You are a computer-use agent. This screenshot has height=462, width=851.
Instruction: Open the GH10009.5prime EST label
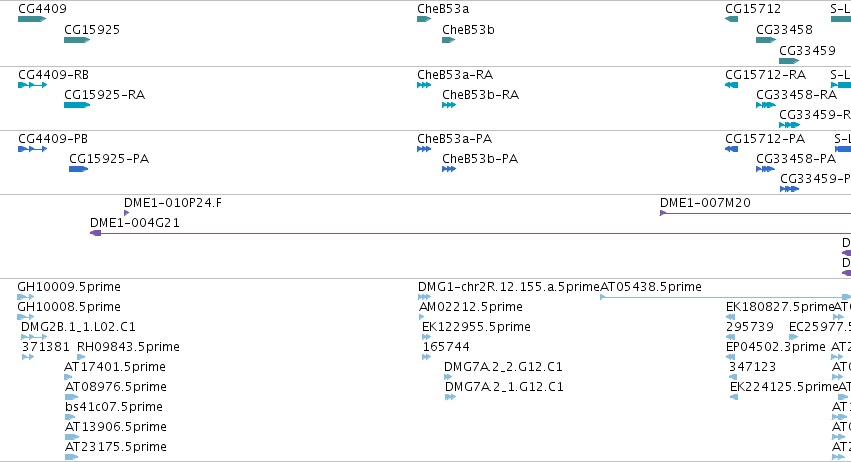pos(69,287)
